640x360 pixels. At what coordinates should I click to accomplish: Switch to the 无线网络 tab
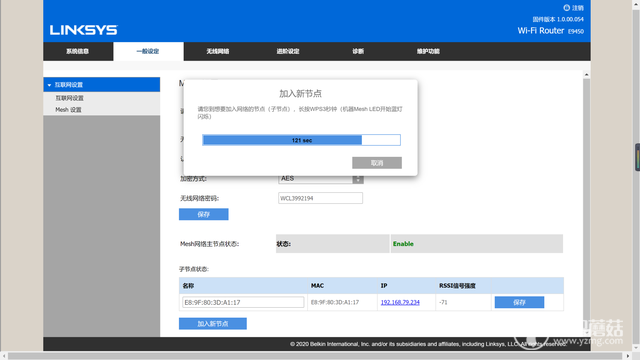click(x=218, y=51)
